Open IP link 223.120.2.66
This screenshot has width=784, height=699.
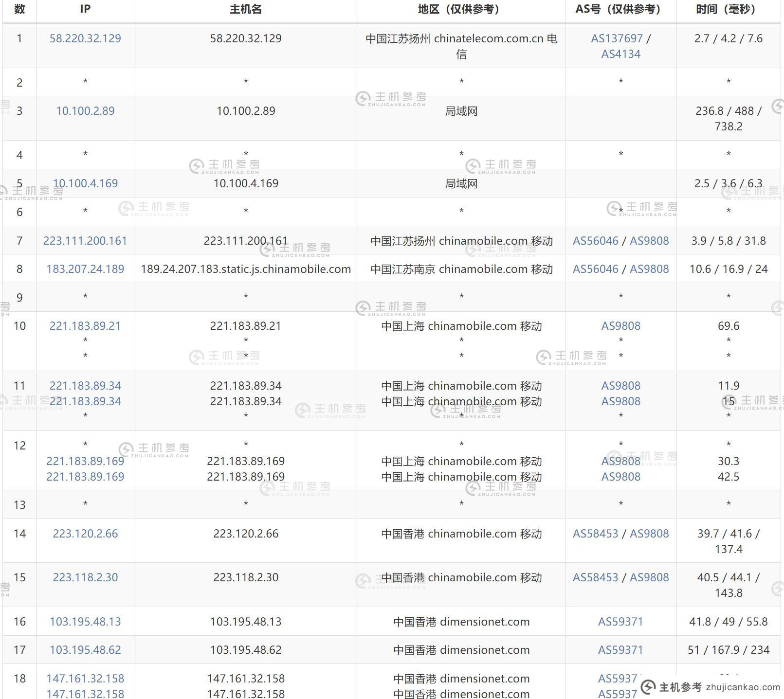point(85,534)
